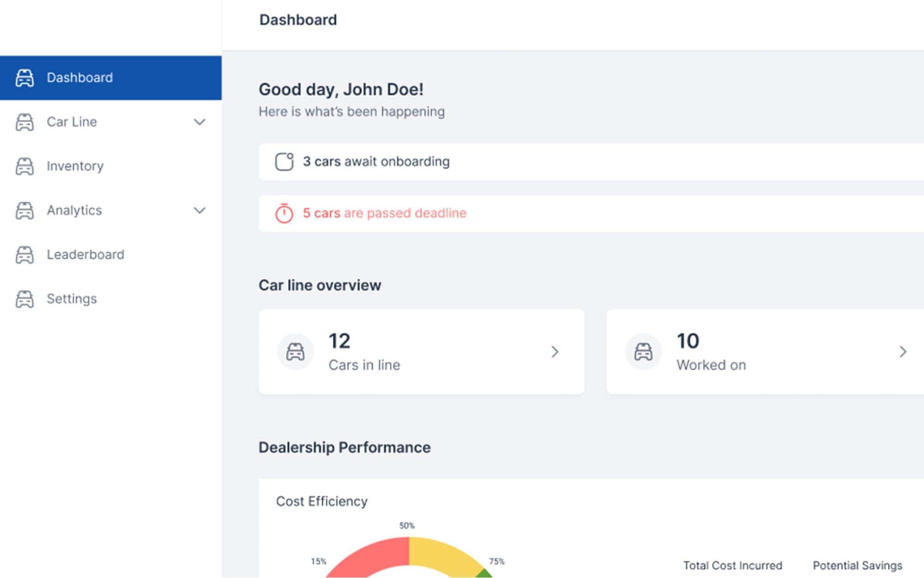The width and height of the screenshot is (924, 578).
Task: Click the car icon next to Leaderboard
Action: (x=24, y=255)
